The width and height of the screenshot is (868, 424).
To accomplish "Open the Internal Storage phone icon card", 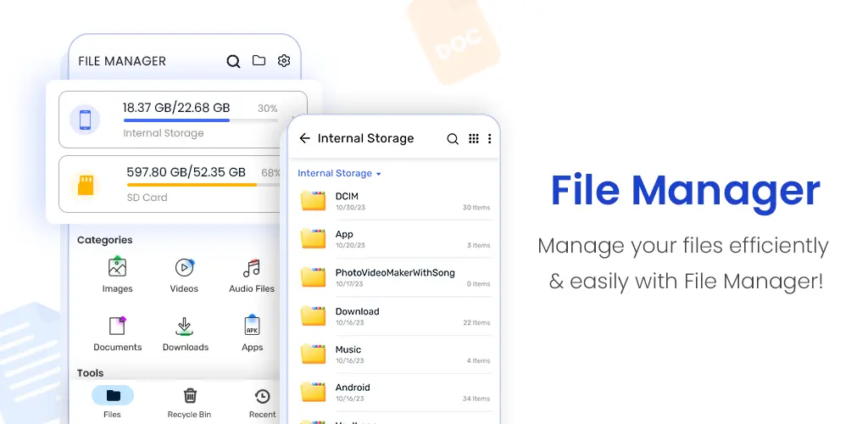I will point(85,120).
